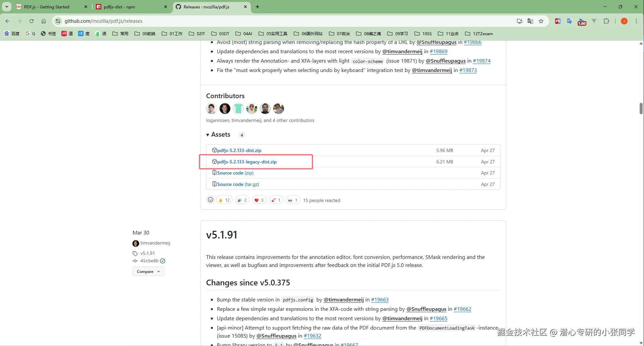Open the 04AI bookmarks folder
Viewport: 644px width, 346px height.
pyautogui.click(x=244, y=33)
